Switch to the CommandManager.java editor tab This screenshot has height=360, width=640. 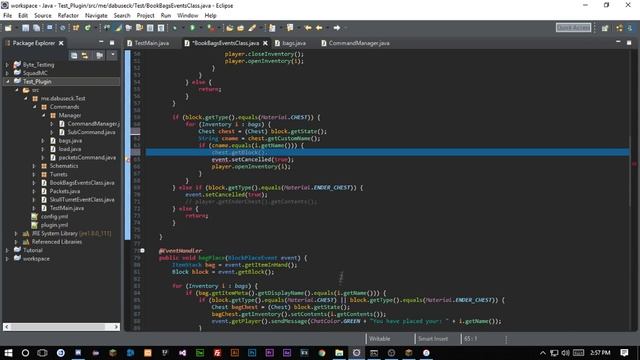pyautogui.click(x=355, y=43)
